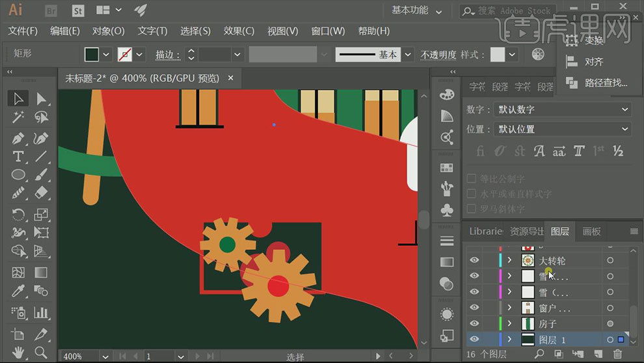Select the Direct Selection tool
The width and height of the screenshot is (644, 363).
pyautogui.click(x=41, y=98)
